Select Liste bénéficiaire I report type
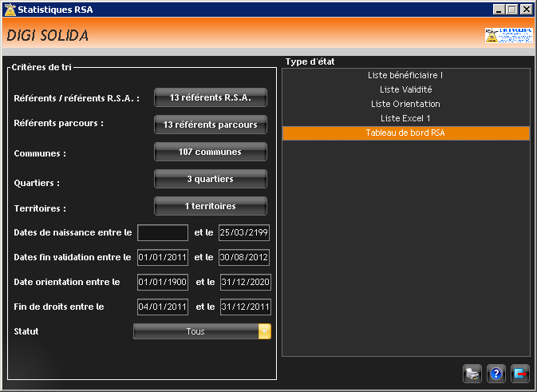The height and width of the screenshot is (392, 537). click(405, 75)
